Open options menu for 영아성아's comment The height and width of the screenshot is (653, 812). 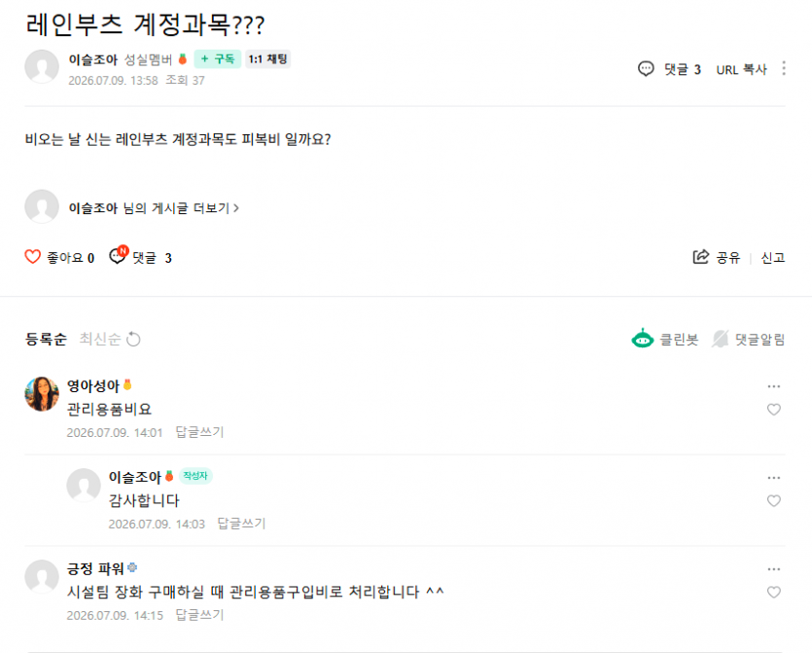click(x=774, y=386)
